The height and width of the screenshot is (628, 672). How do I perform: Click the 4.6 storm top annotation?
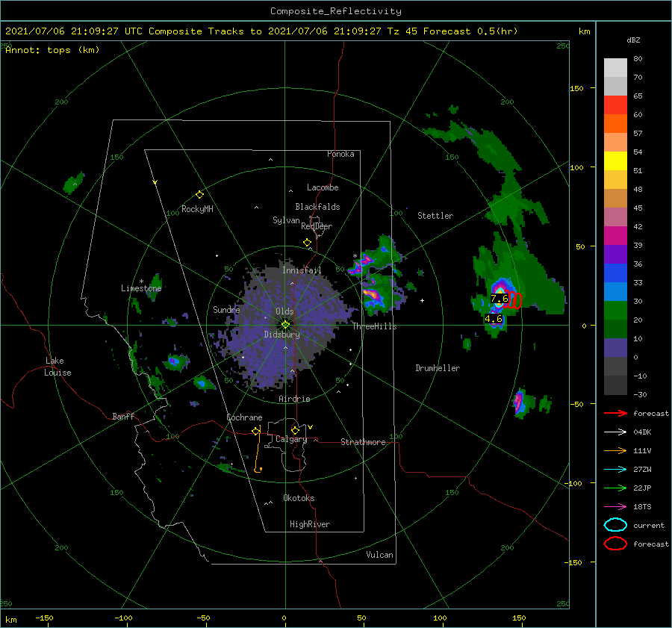pos(494,319)
